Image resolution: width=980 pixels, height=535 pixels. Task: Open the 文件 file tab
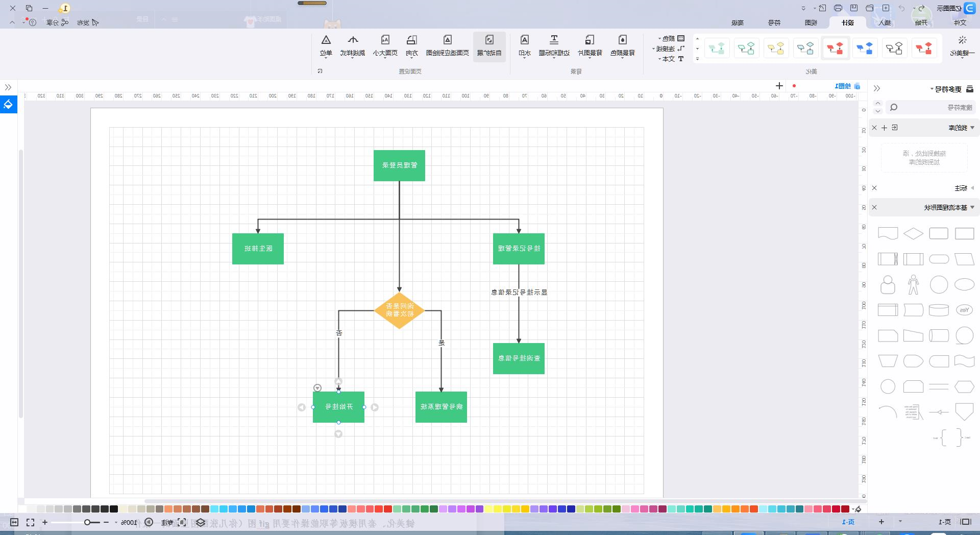point(960,22)
